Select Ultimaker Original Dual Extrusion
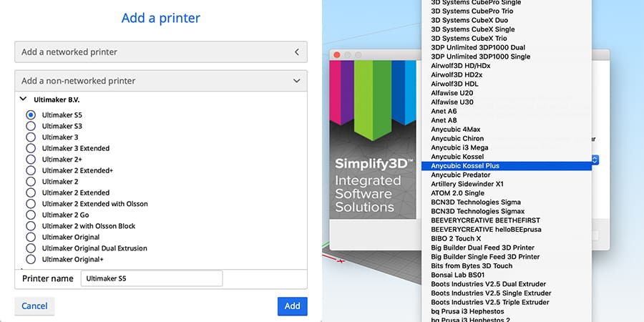 [31, 248]
